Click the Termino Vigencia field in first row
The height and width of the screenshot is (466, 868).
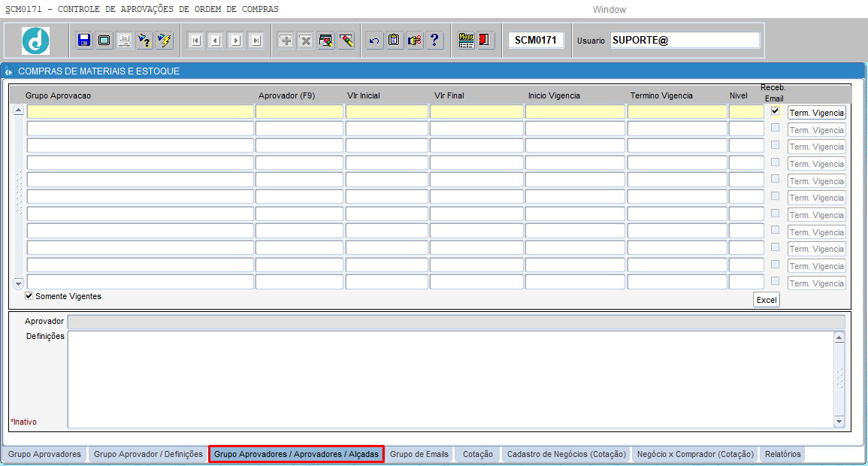pyautogui.click(x=676, y=112)
